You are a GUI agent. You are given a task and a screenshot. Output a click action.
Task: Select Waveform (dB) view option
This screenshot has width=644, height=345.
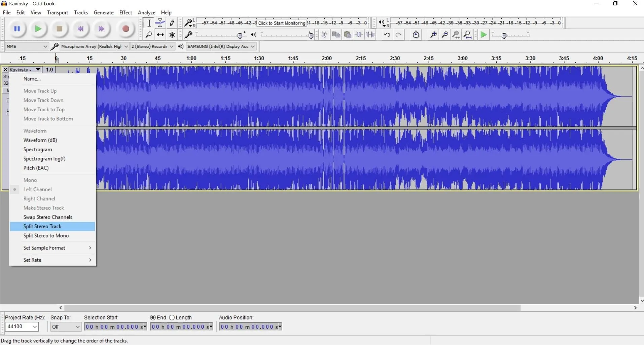pos(53,140)
